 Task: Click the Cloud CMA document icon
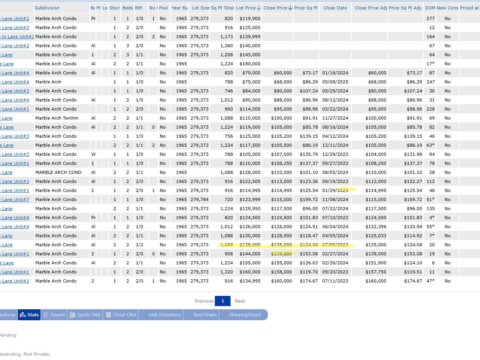[x=108, y=315]
